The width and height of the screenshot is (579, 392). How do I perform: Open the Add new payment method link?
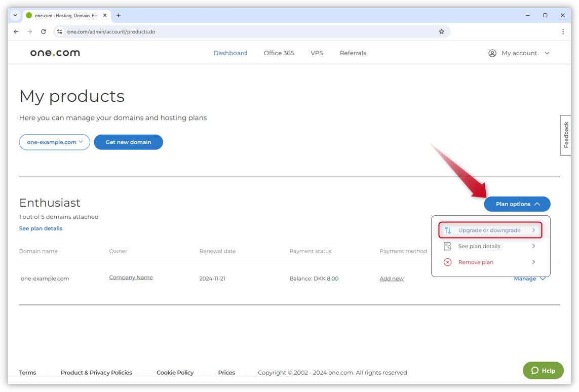(x=392, y=279)
